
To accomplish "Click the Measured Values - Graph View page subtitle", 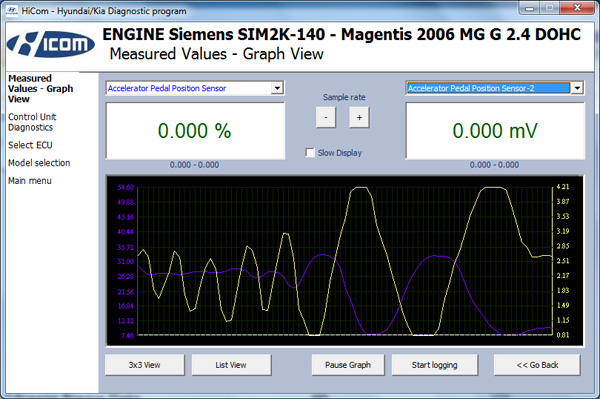I will [x=217, y=54].
